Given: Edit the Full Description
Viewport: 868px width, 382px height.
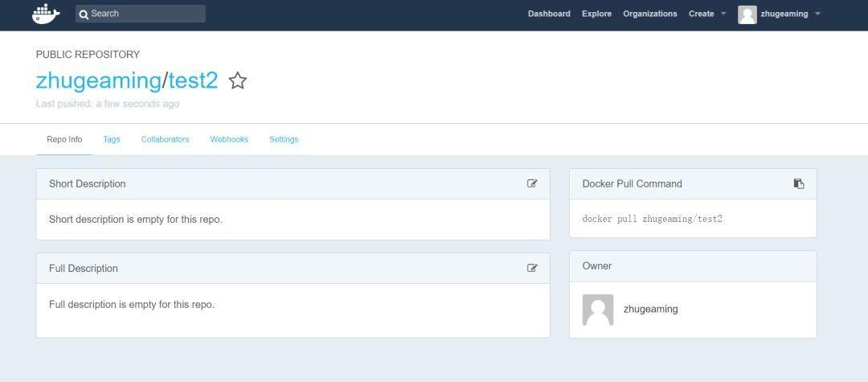Looking at the screenshot, I should point(532,268).
